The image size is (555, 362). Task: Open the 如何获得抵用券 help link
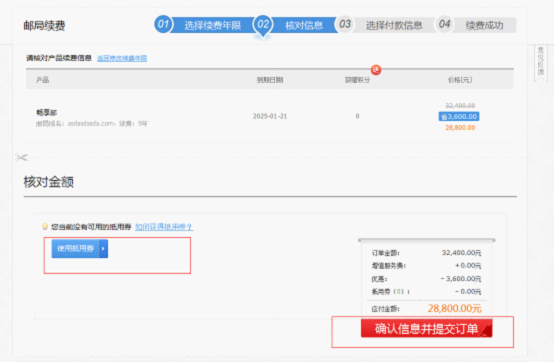tap(164, 227)
